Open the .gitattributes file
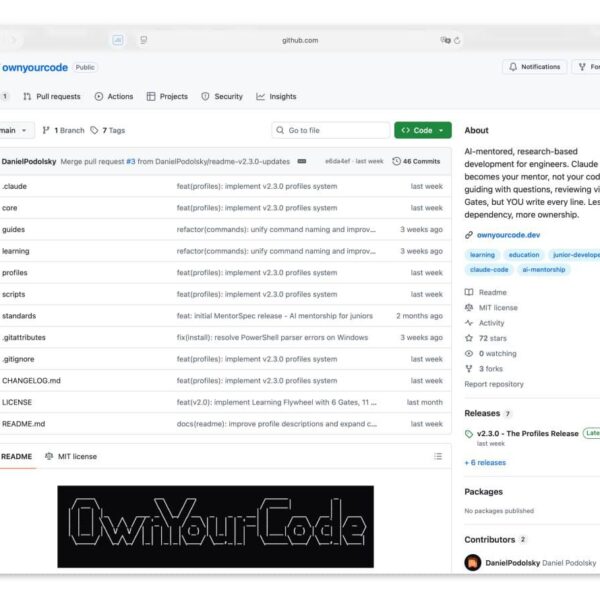The height and width of the screenshot is (600, 600). (24, 338)
